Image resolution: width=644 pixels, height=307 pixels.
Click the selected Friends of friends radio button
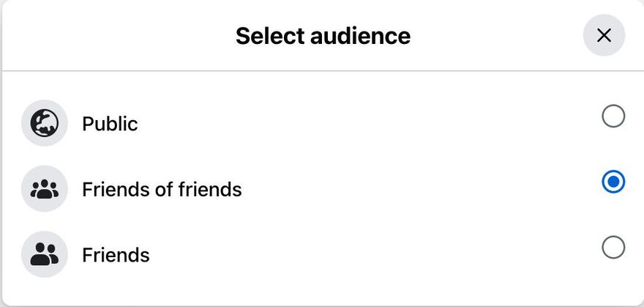click(613, 182)
